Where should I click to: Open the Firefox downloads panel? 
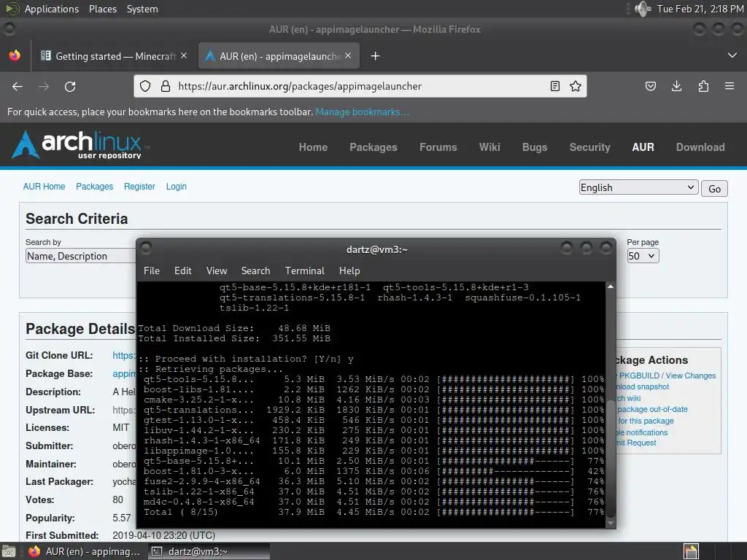(676, 86)
